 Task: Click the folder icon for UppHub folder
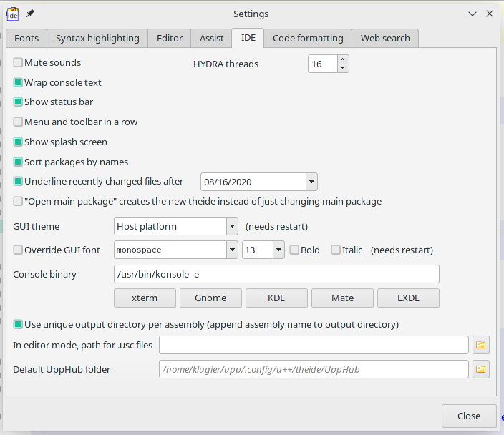click(481, 370)
